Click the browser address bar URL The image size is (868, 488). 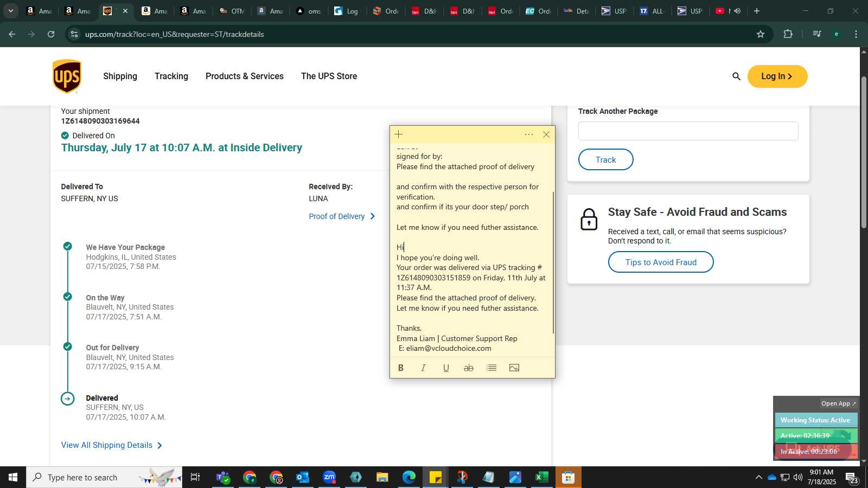(x=175, y=34)
